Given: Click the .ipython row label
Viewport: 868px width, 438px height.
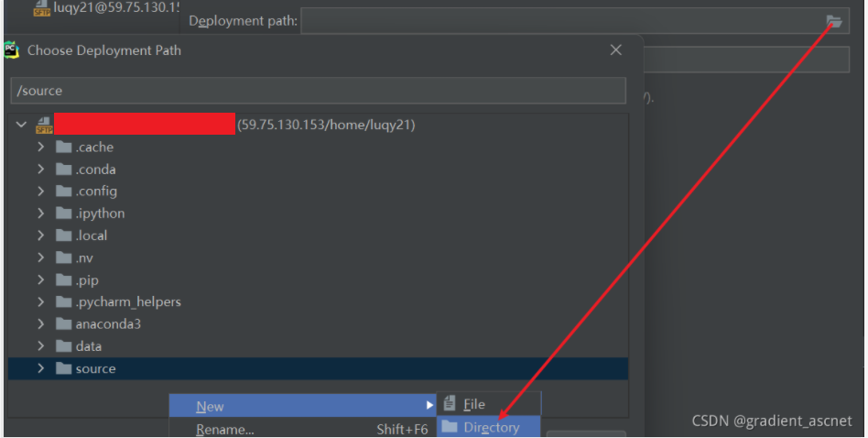Looking at the screenshot, I should [100, 214].
